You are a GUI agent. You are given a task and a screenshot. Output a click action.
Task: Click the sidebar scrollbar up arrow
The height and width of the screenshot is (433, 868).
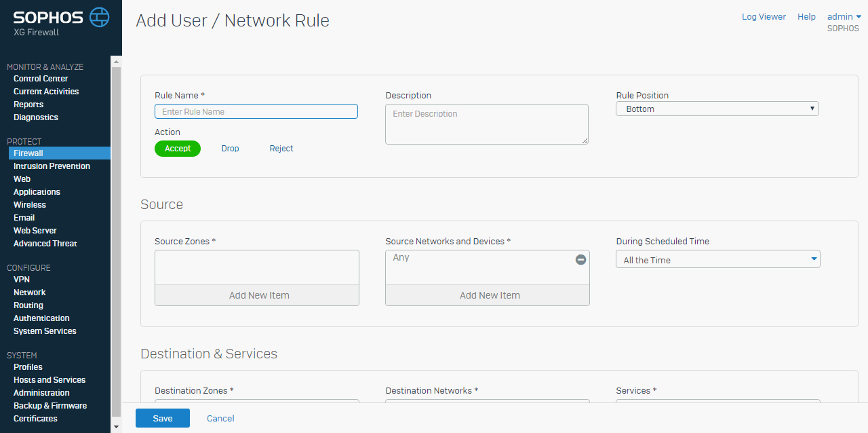[116, 62]
